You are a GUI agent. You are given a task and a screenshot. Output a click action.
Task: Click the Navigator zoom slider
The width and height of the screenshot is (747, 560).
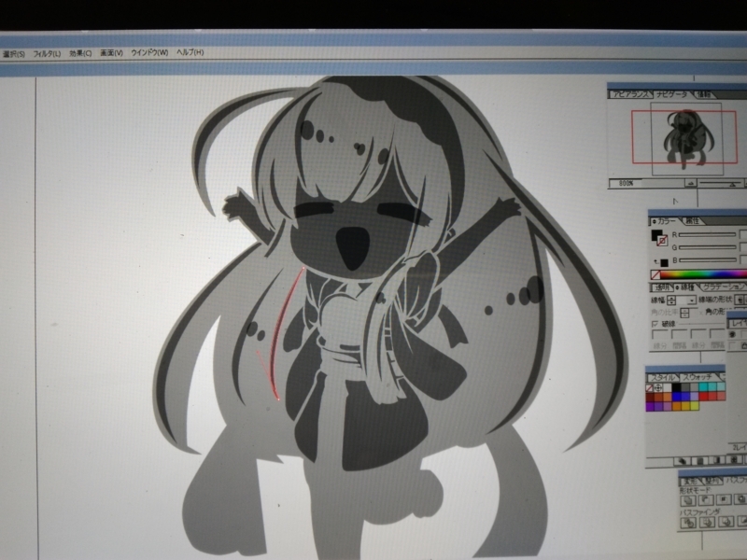(720, 183)
